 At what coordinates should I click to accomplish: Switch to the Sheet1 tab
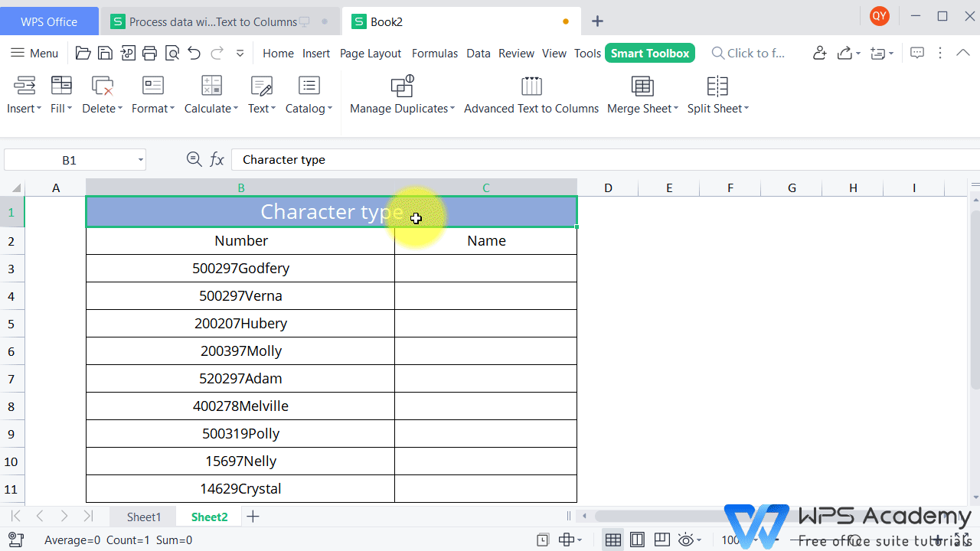(144, 517)
